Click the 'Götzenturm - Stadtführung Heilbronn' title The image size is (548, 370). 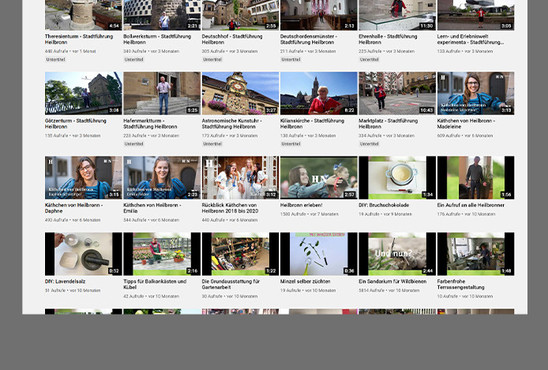[x=75, y=123]
